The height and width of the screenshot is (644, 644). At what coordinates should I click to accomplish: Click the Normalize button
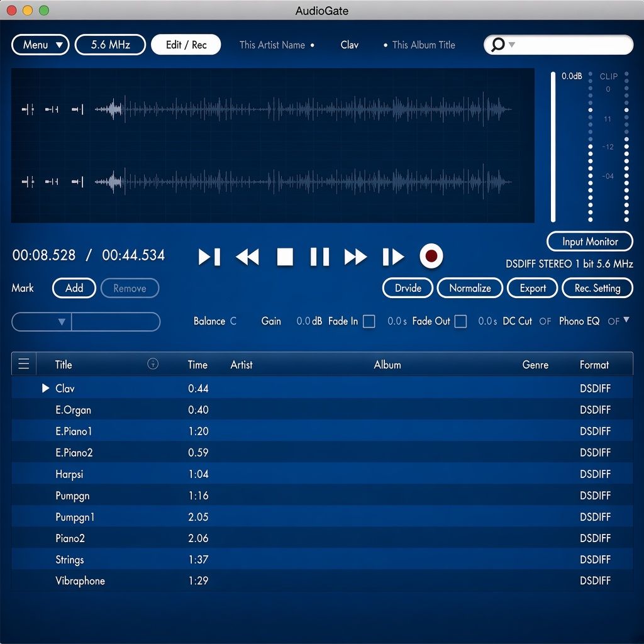[x=470, y=288]
